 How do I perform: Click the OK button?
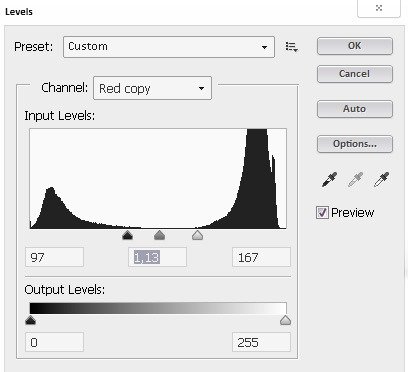355,46
